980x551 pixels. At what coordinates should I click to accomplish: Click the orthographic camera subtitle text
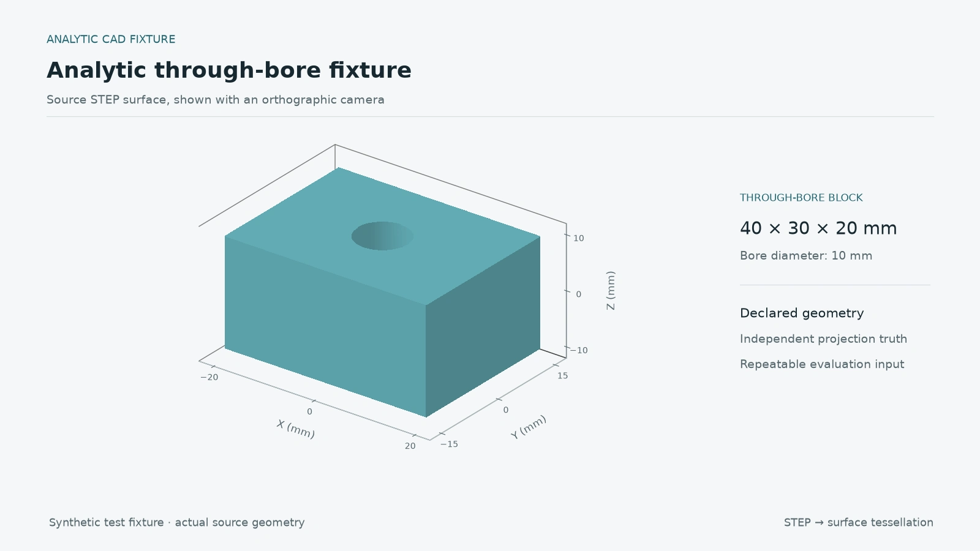[216, 100]
